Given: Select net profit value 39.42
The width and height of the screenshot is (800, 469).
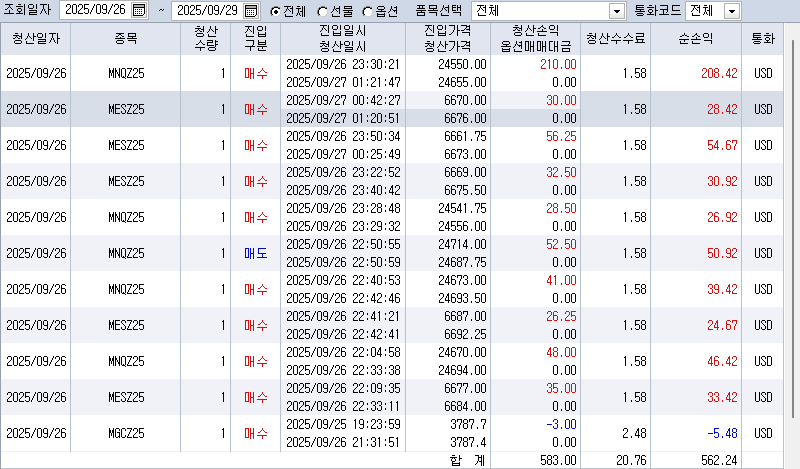Looking at the screenshot, I should coord(722,289).
